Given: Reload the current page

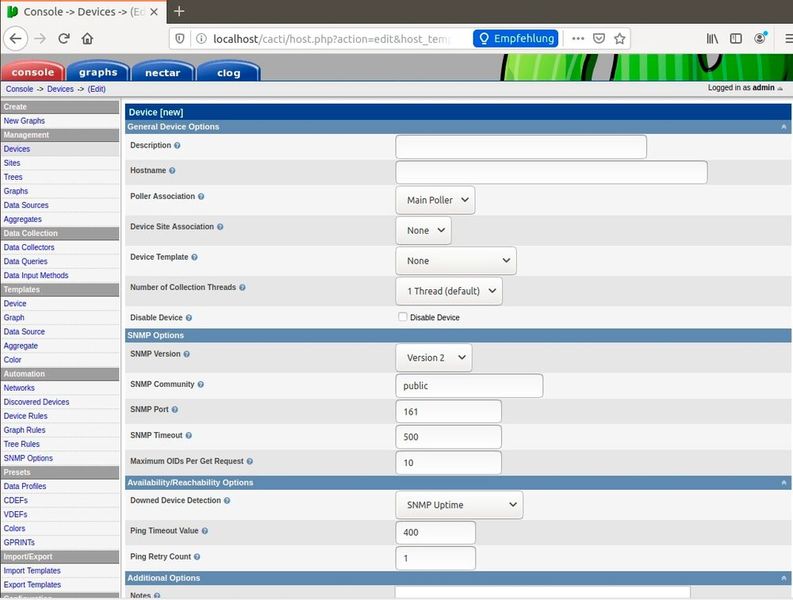Looking at the screenshot, I should (64, 38).
